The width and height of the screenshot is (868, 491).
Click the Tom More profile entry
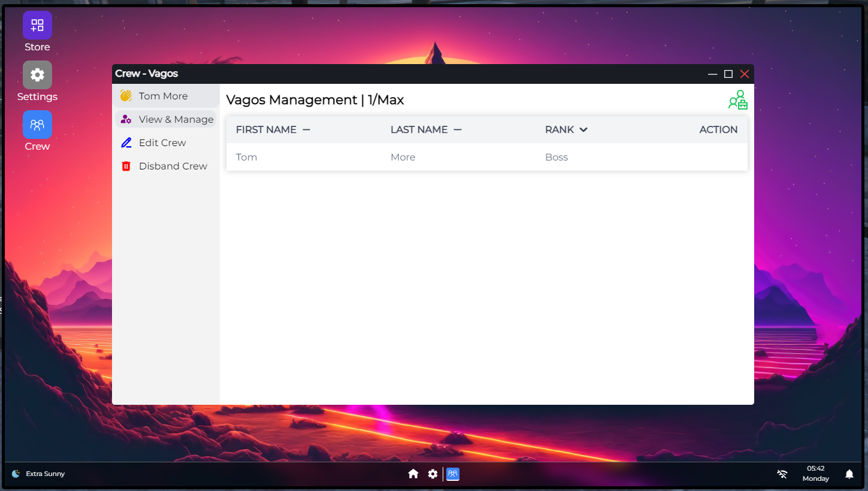click(x=163, y=96)
